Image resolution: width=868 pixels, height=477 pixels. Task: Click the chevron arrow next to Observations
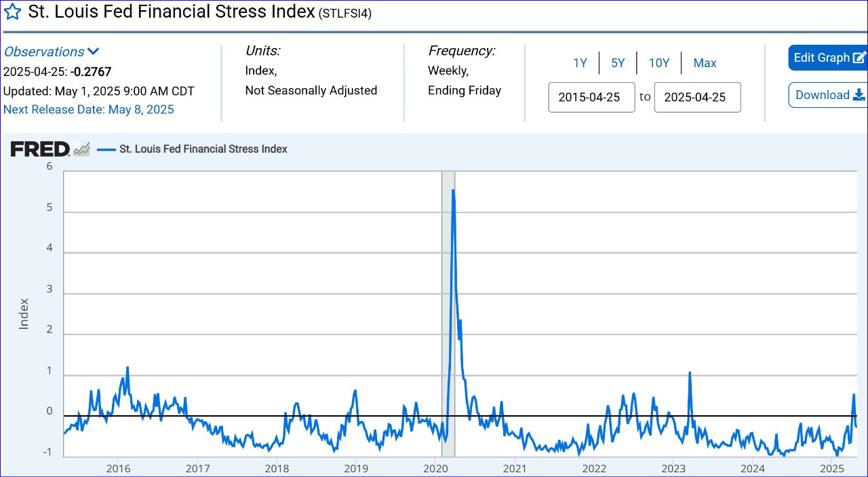tap(94, 52)
